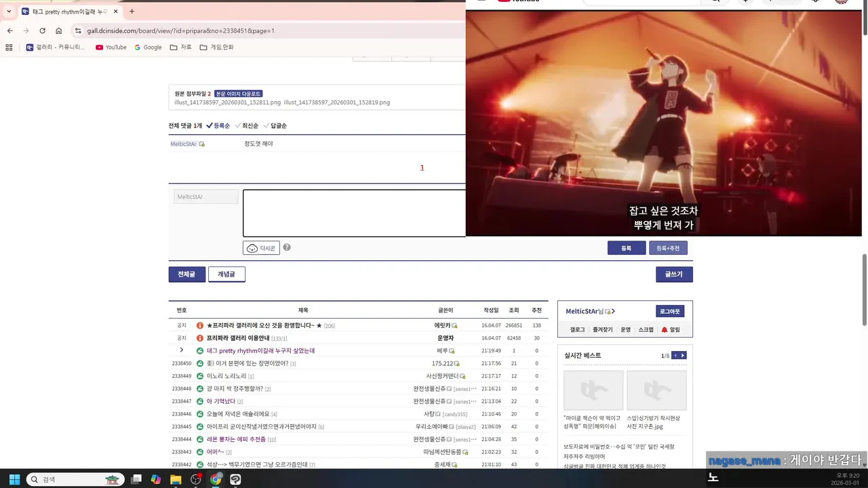Write a new post with 글쓰기
This screenshot has height=488, width=868.
click(674, 274)
